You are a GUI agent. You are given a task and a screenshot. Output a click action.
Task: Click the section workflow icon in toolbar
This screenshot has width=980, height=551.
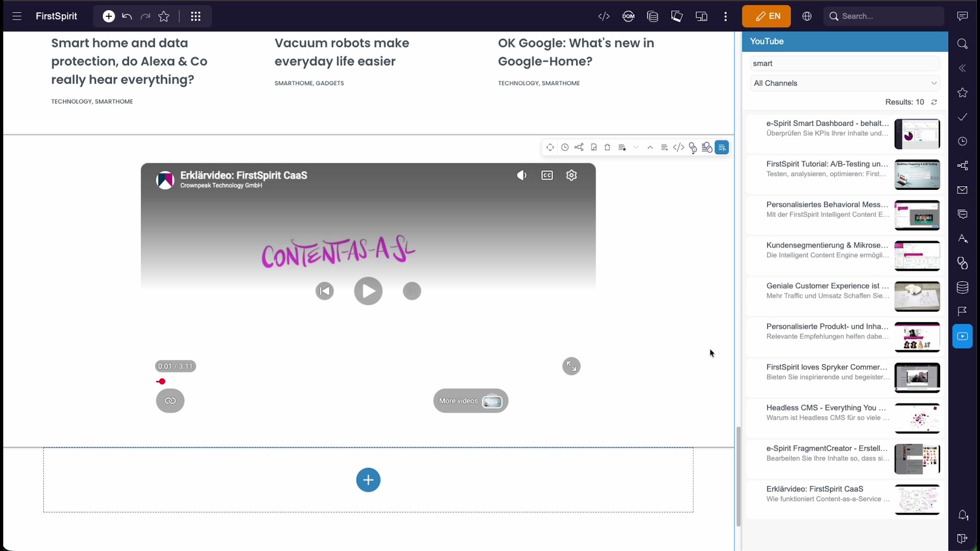(579, 147)
